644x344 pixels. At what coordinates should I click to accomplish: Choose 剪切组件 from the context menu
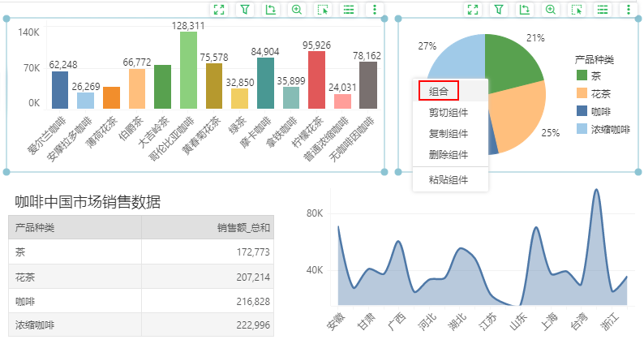pyautogui.click(x=448, y=112)
